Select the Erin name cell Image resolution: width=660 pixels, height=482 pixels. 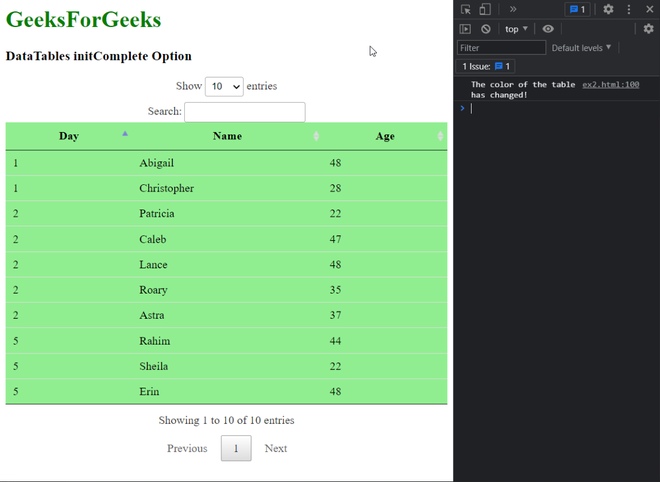(227, 391)
